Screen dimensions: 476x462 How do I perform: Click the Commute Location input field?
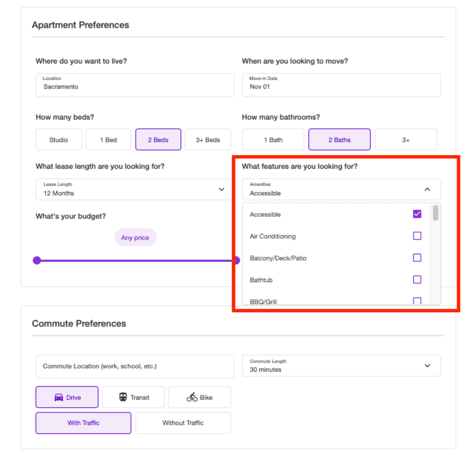point(135,366)
